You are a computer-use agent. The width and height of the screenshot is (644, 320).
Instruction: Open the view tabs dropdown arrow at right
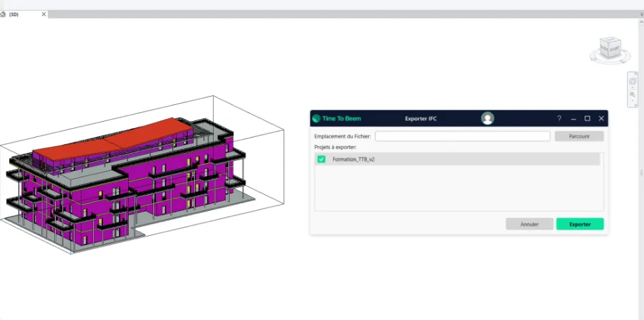pyautogui.click(x=641, y=15)
